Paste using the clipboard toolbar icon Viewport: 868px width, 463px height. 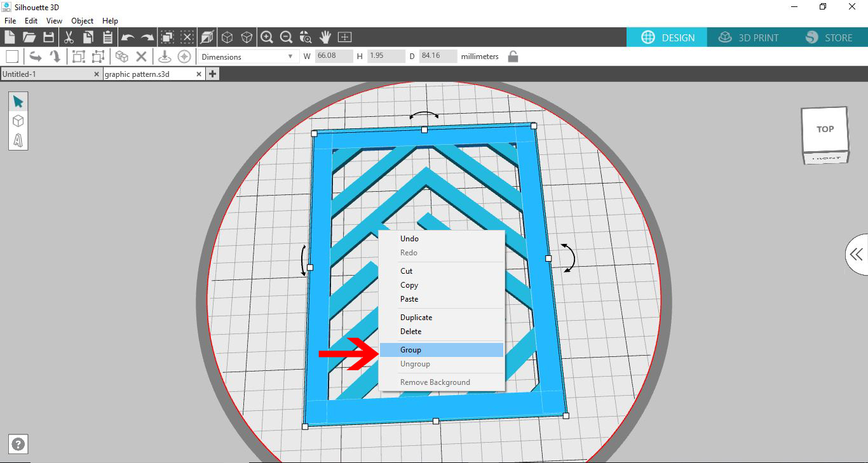107,37
